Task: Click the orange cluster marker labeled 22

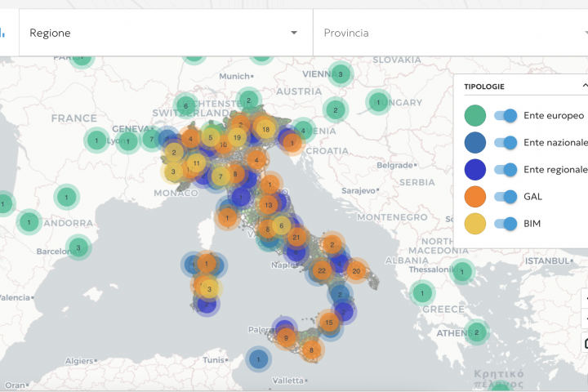Action: [x=321, y=270]
